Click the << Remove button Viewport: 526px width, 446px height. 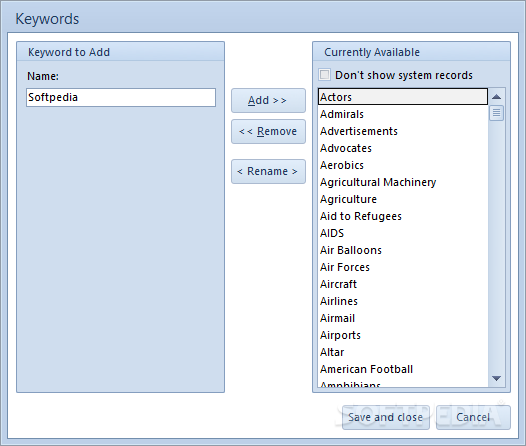coord(268,131)
